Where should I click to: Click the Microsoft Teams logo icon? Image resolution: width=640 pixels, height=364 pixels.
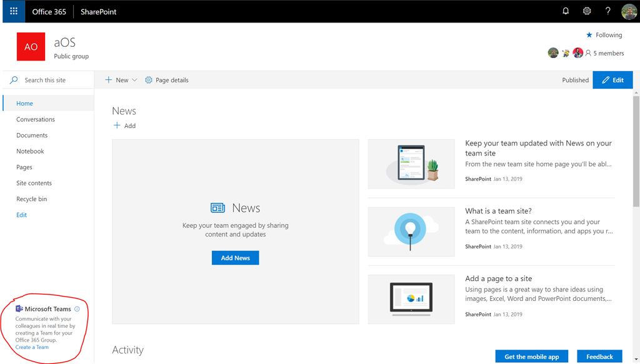19,308
